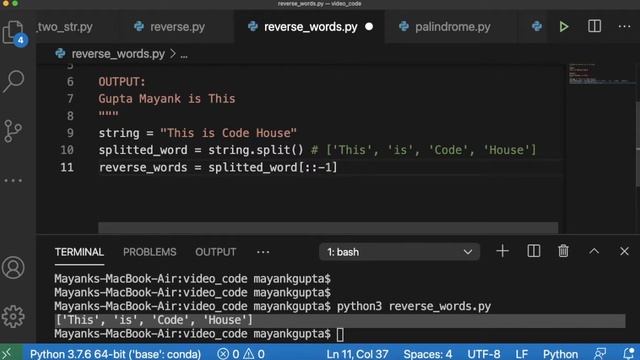Viewport: 640px width, 360px height.
Task: Open Source Control view in activity bar
Action: [13, 131]
